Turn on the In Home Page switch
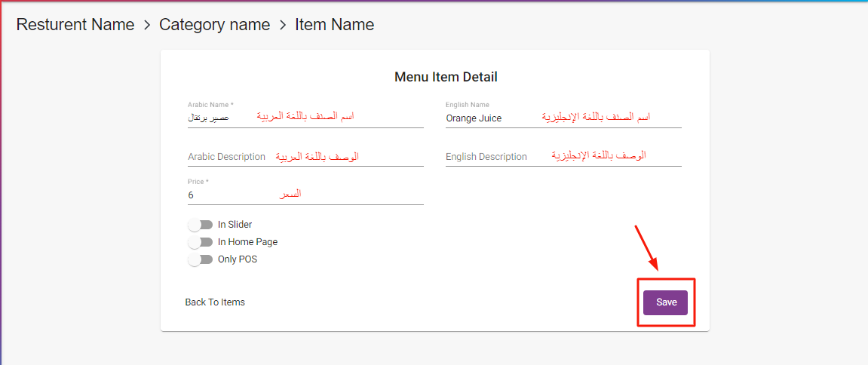Image resolution: width=868 pixels, height=365 pixels. tap(200, 242)
